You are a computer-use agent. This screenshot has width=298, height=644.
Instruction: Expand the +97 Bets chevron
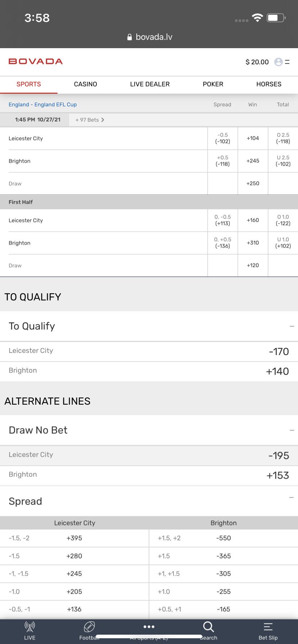(x=103, y=120)
